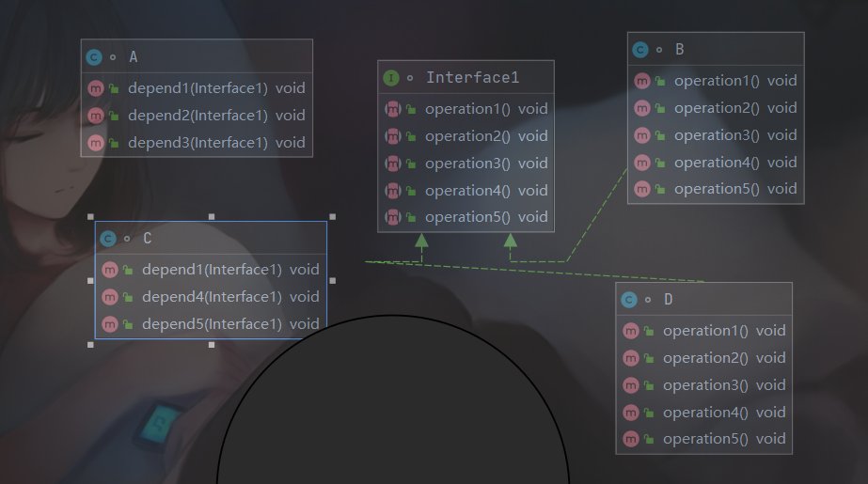Select depend1(Interface1) method in class A
The image size is (868, 484).
click(197, 88)
